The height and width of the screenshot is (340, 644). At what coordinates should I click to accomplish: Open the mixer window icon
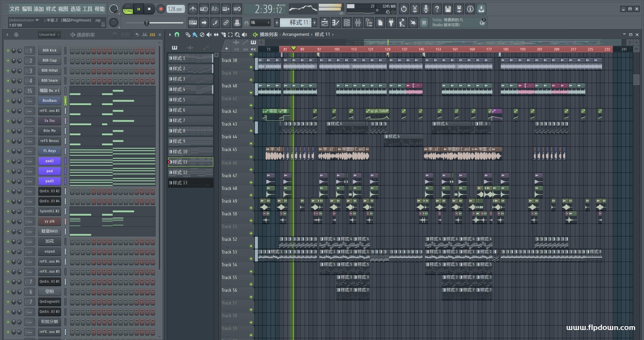tap(358, 23)
